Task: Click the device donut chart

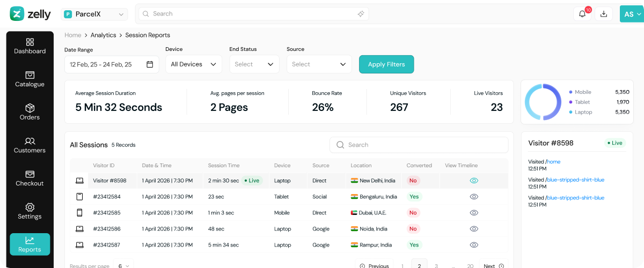Action: pos(543,102)
